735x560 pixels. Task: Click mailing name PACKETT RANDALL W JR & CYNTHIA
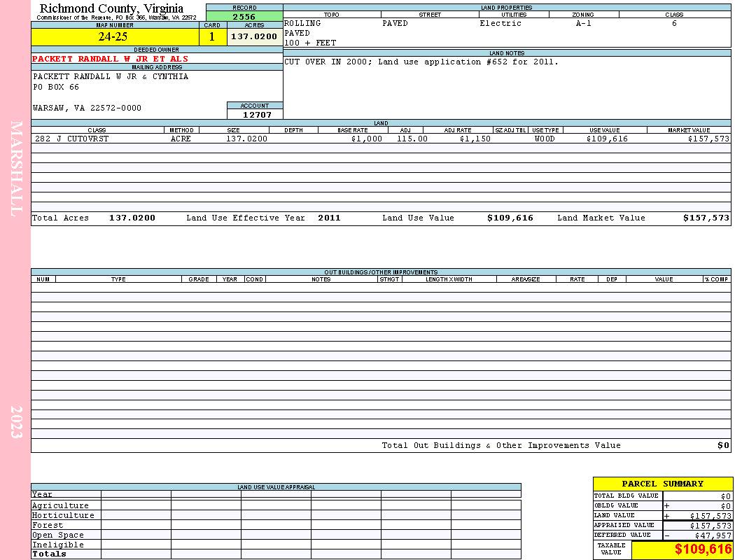tap(111, 76)
